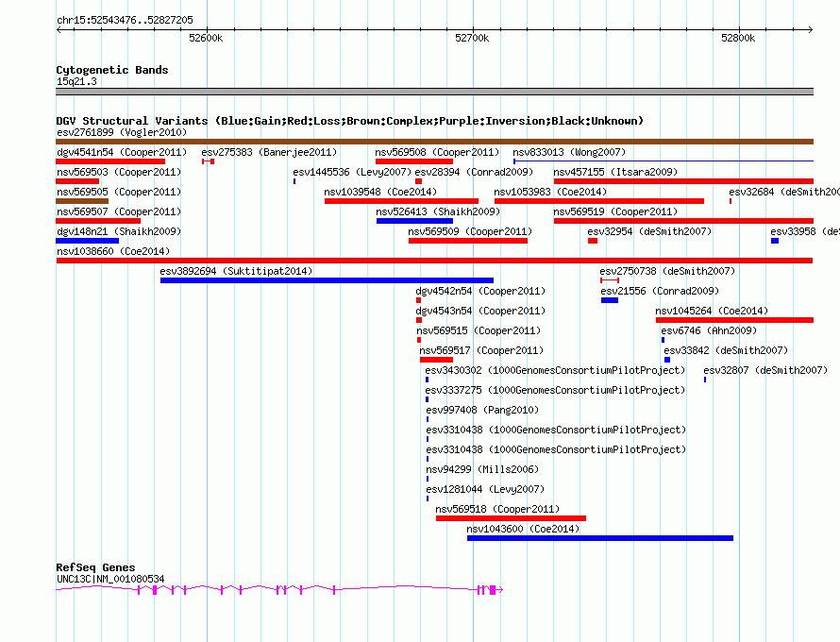Screen dimensions: 840x642
Task: Open the esv3892694 (Suktitipat2014) variant label
Action: (236, 271)
